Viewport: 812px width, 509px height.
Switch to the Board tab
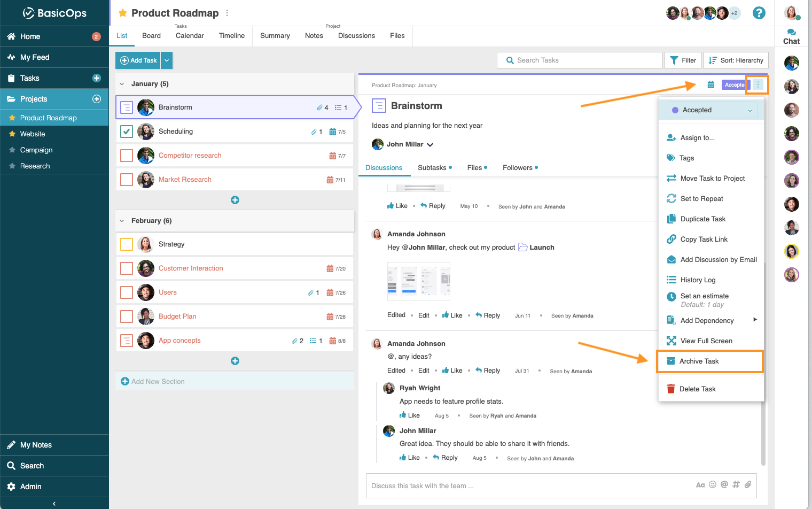coord(151,35)
